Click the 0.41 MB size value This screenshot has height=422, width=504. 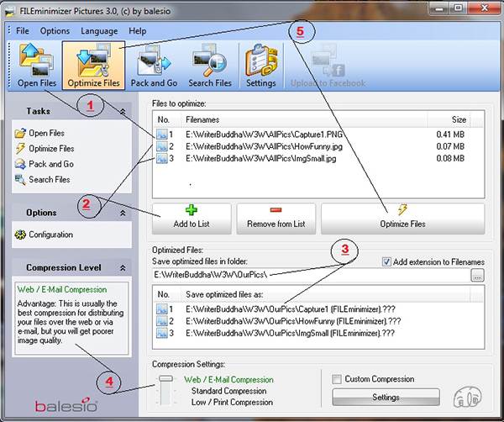pos(450,135)
